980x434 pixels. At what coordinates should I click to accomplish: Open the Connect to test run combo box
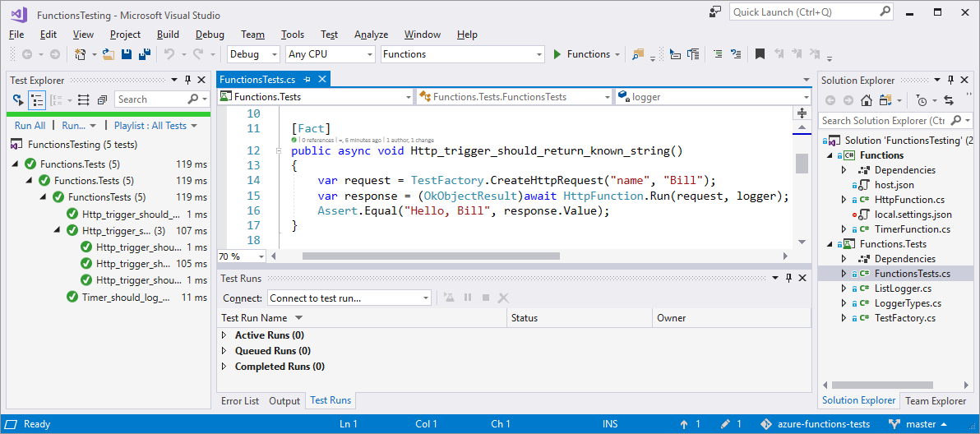pyautogui.click(x=349, y=298)
